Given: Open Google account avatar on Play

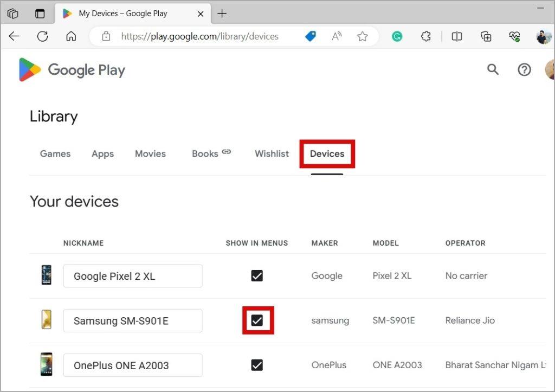Looking at the screenshot, I should point(550,69).
